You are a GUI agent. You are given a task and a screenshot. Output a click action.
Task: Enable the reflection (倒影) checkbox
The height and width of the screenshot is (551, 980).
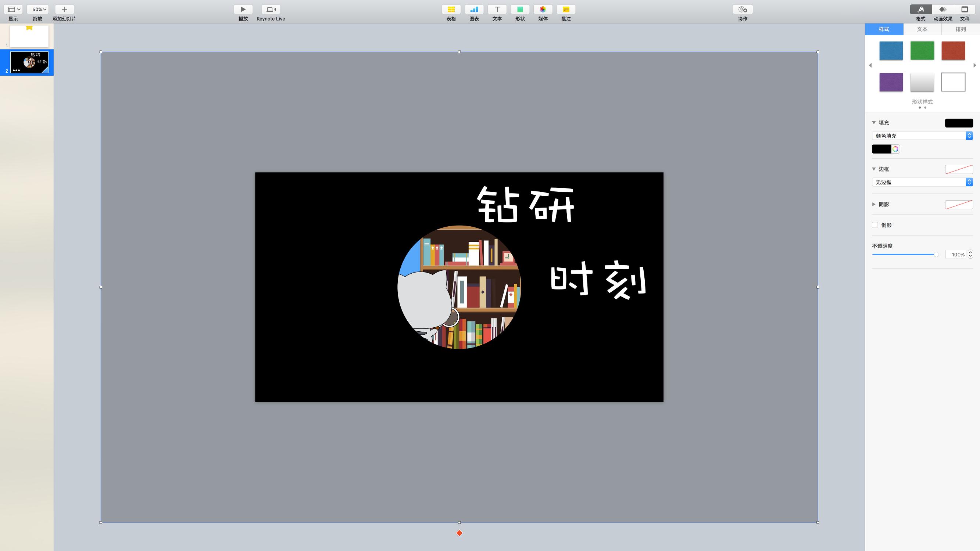(875, 225)
